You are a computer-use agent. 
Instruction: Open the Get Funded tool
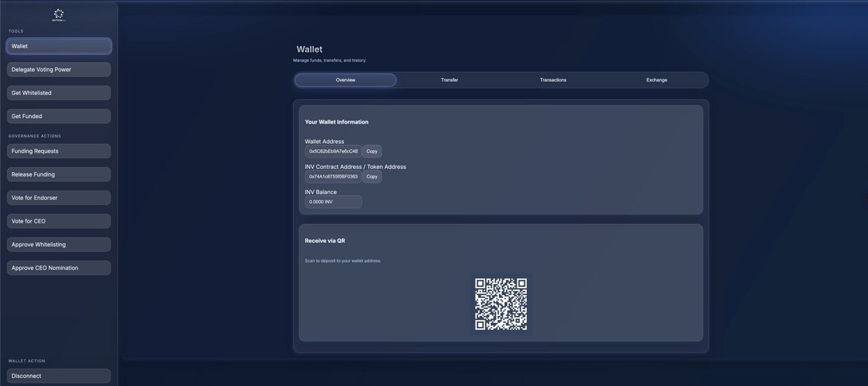(59, 116)
